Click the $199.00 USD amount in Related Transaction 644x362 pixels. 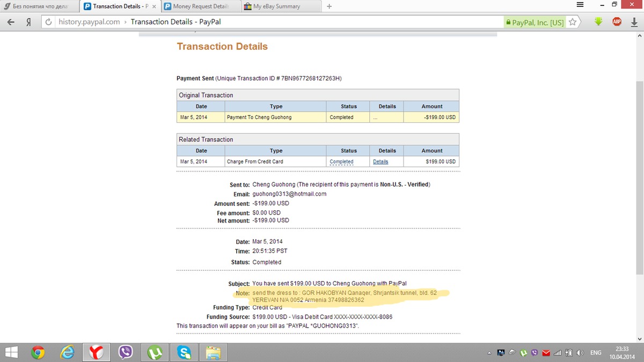coord(441,161)
